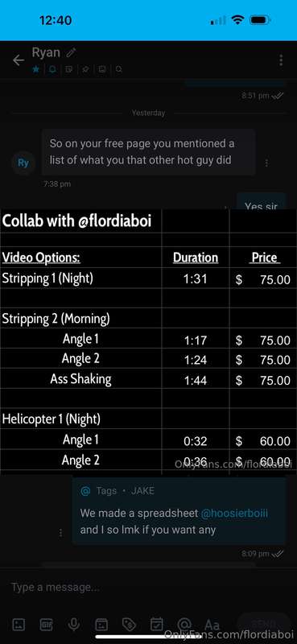Screen dimensions: 297x644
Task: Open options dots beside the spreadsheet message
Action: [x=60, y=532]
